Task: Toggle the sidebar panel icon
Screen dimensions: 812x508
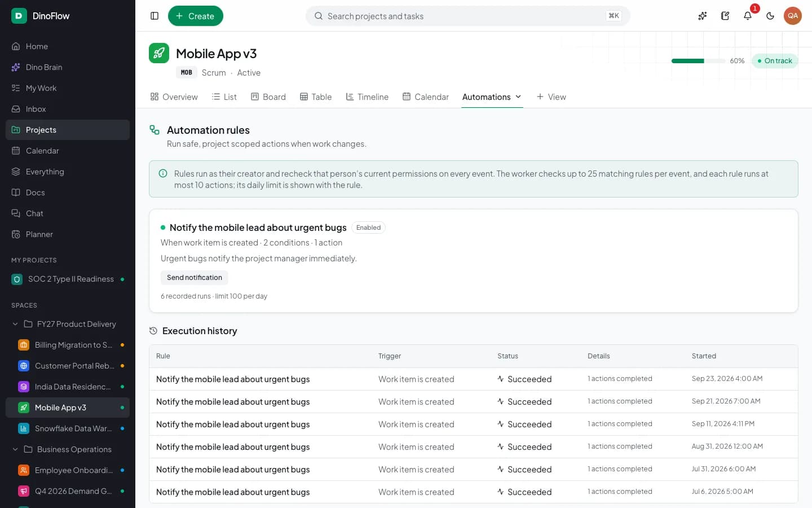Action: point(155,16)
